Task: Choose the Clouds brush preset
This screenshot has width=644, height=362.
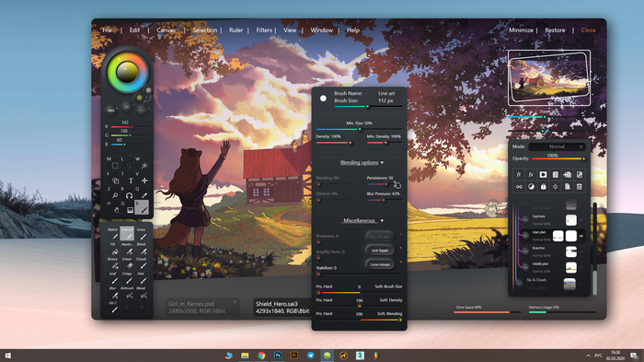Action: [142, 263]
